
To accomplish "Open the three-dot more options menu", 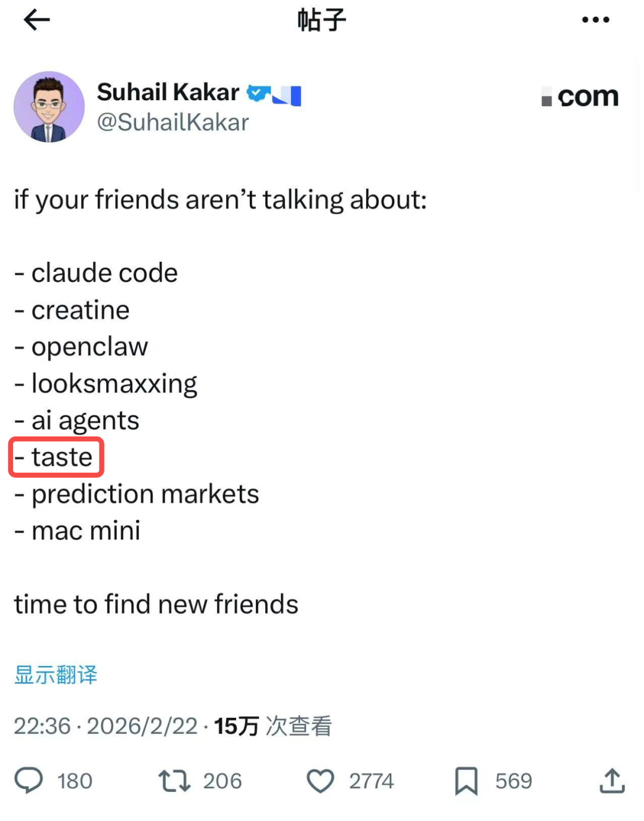I will [x=595, y=20].
